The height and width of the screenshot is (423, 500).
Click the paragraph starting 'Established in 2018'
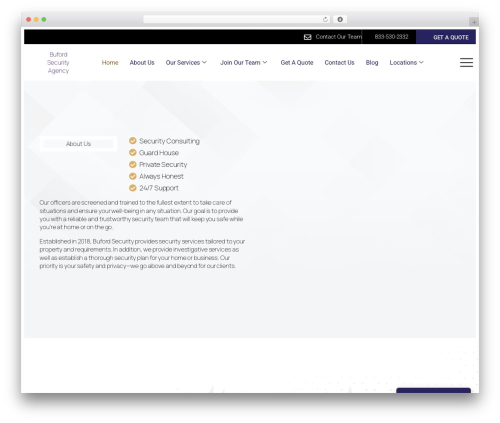(x=142, y=253)
